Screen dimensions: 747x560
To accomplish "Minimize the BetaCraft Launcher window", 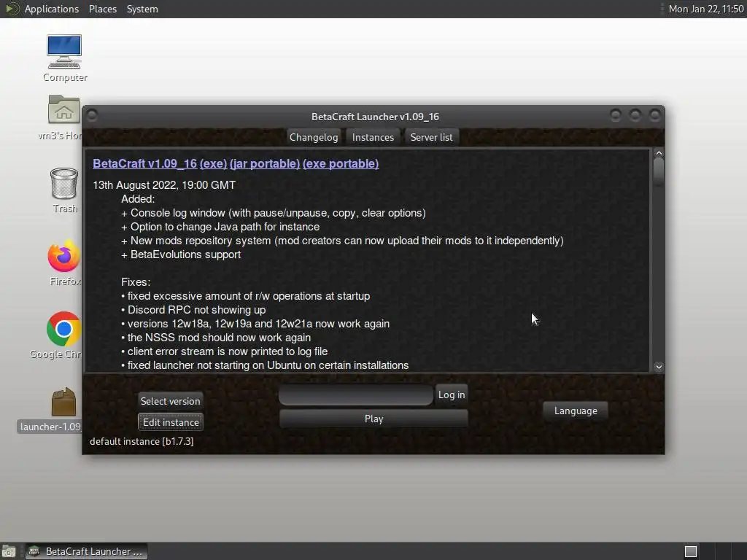I will [x=616, y=115].
